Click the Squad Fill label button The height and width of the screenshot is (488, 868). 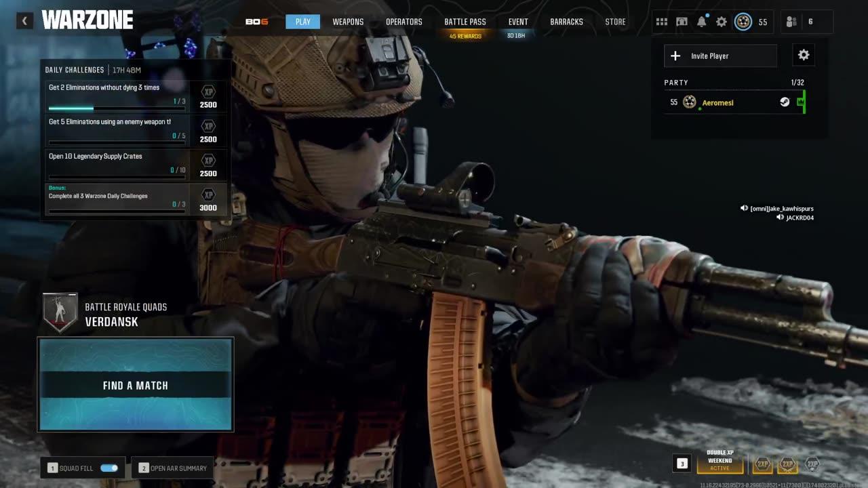(x=77, y=468)
